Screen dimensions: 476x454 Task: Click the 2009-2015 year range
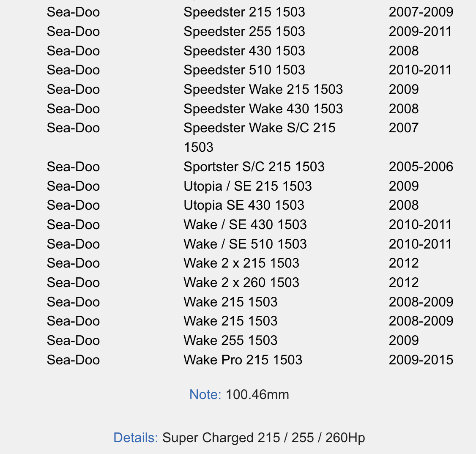click(421, 360)
